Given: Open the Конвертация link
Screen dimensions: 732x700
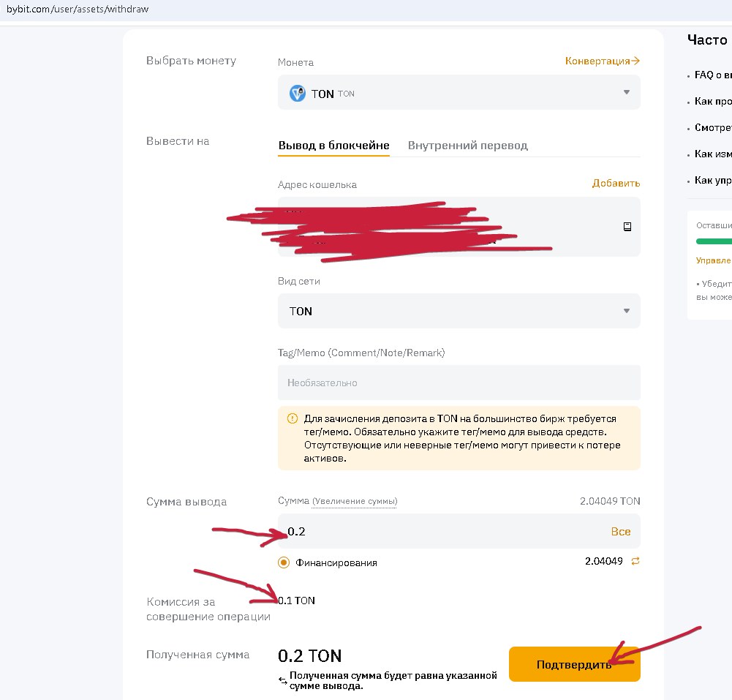Looking at the screenshot, I should point(603,61).
